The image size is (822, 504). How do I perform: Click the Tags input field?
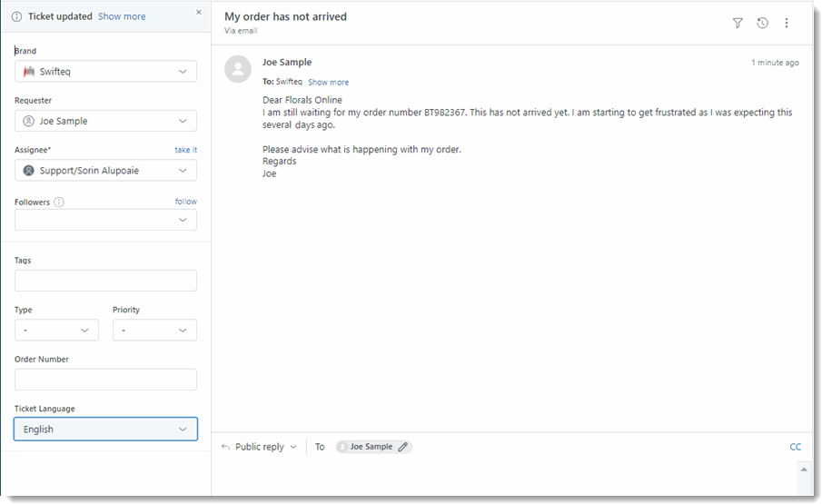tap(106, 281)
